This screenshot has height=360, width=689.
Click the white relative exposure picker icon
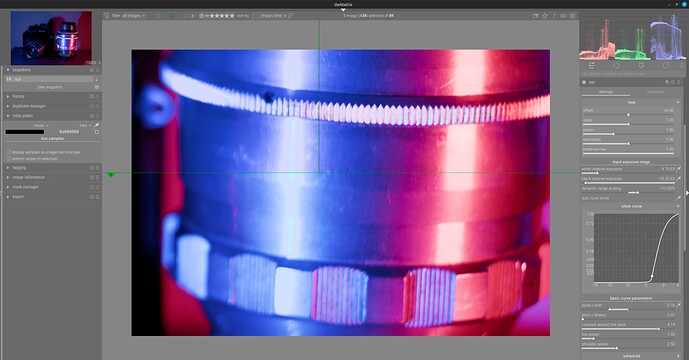point(679,169)
